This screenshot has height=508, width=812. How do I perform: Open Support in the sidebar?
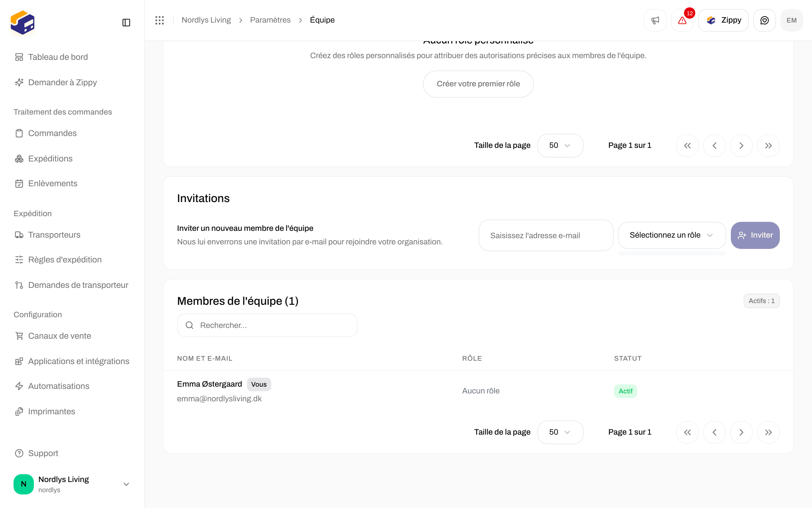pos(36,453)
